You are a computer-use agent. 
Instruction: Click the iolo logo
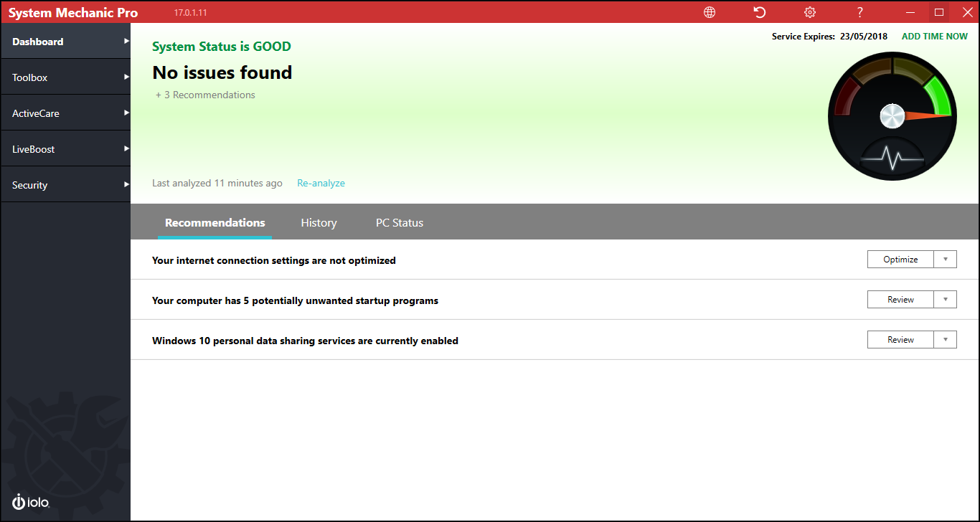pyautogui.click(x=31, y=502)
